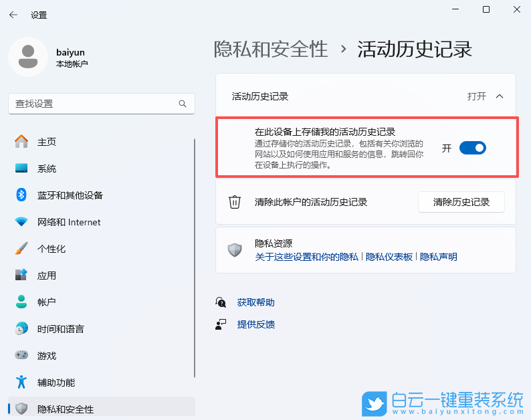531x420 pixels.
Task: Click the 清除历史记录 button
Action: coord(461,202)
